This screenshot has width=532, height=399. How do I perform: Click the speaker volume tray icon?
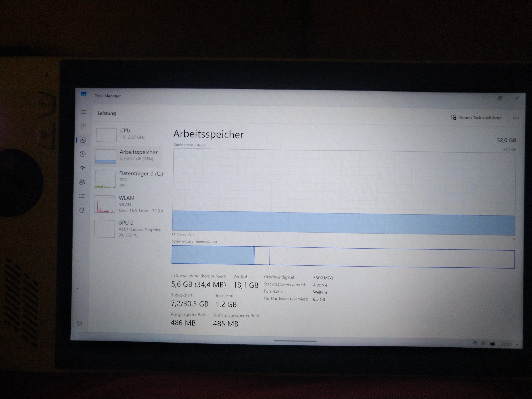483,344
